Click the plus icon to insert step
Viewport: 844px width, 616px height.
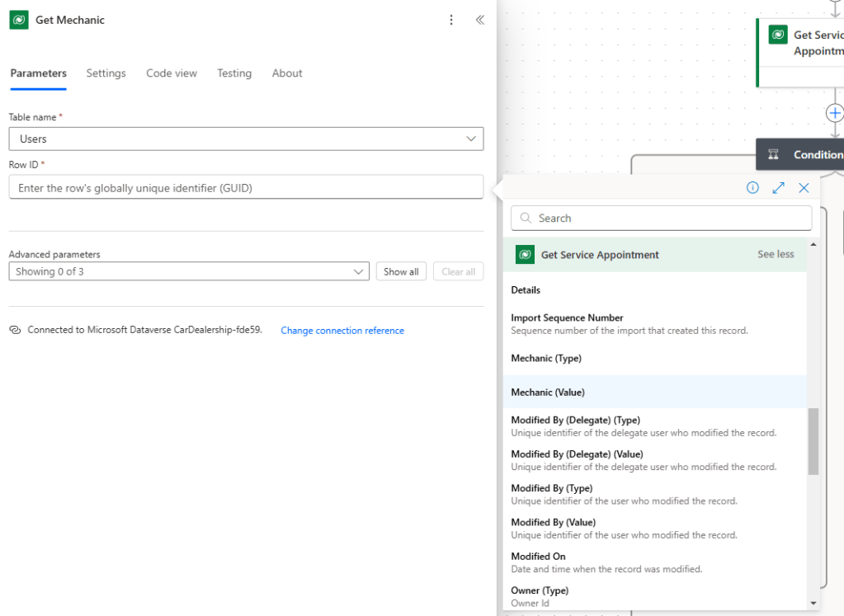pyautogui.click(x=835, y=113)
